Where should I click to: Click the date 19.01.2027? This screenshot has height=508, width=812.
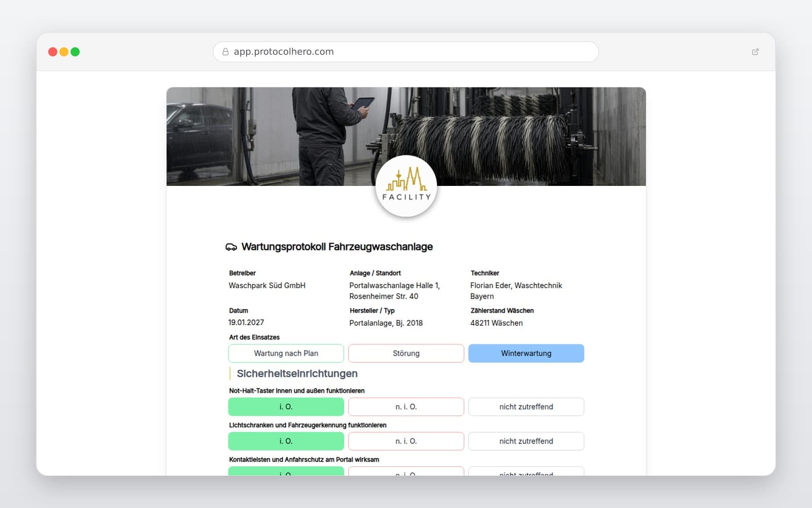coord(246,323)
